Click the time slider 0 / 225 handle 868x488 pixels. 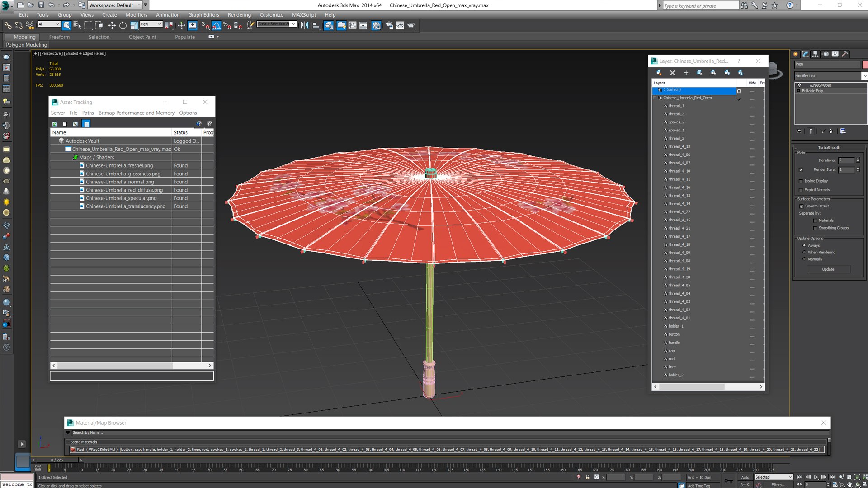point(57,460)
